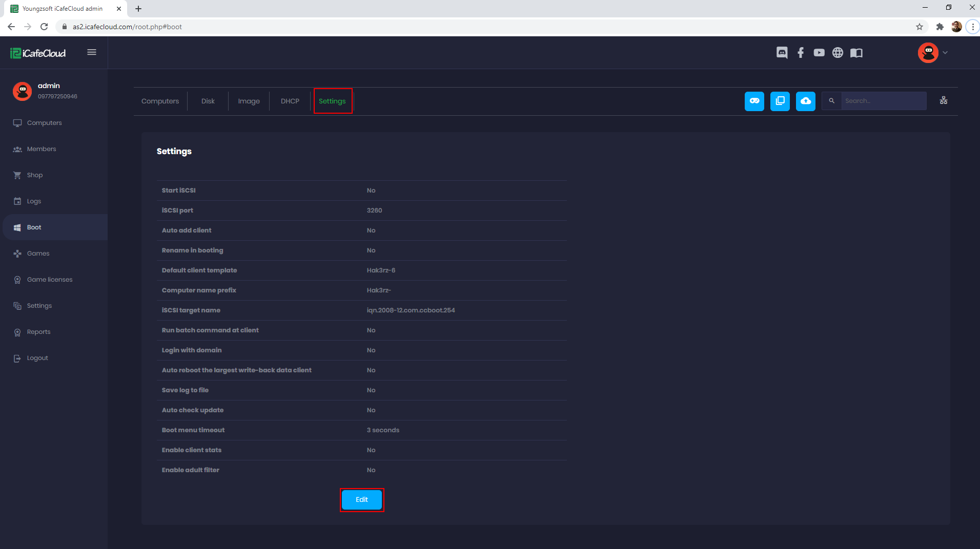Open the Image tab
Viewport: 980px width, 549px height.
coord(249,101)
